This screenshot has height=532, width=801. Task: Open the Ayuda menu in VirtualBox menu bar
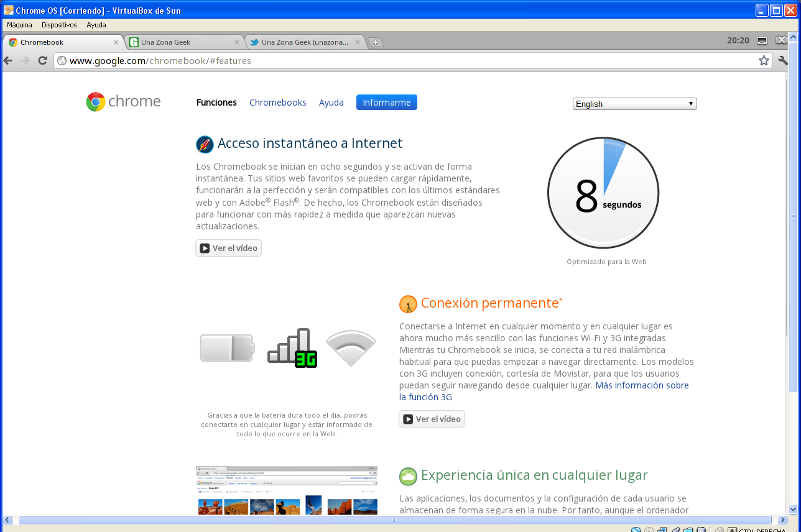click(x=96, y=25)
